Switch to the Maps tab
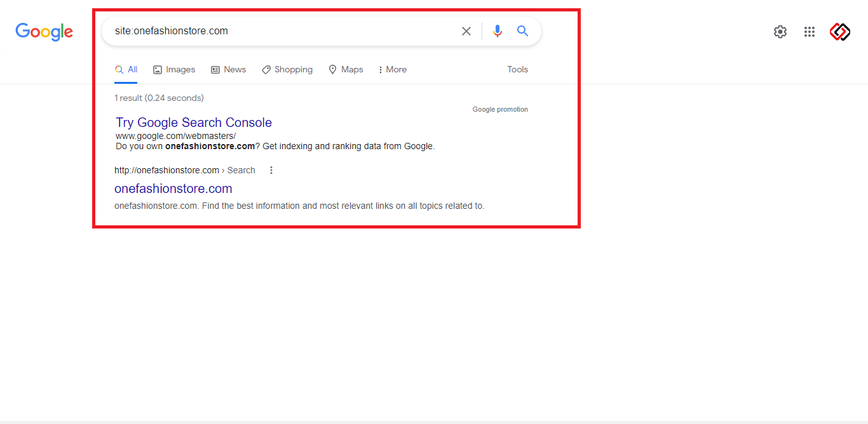The width and height of the screenshot is (868, 424). click(346, 70)
